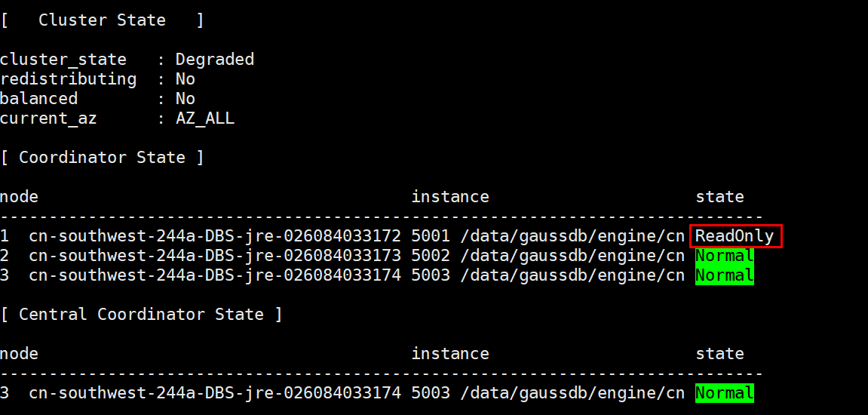Click the AZ_ALL current_az value
This screenshot has height=415, width=868.
click(205, 118)
